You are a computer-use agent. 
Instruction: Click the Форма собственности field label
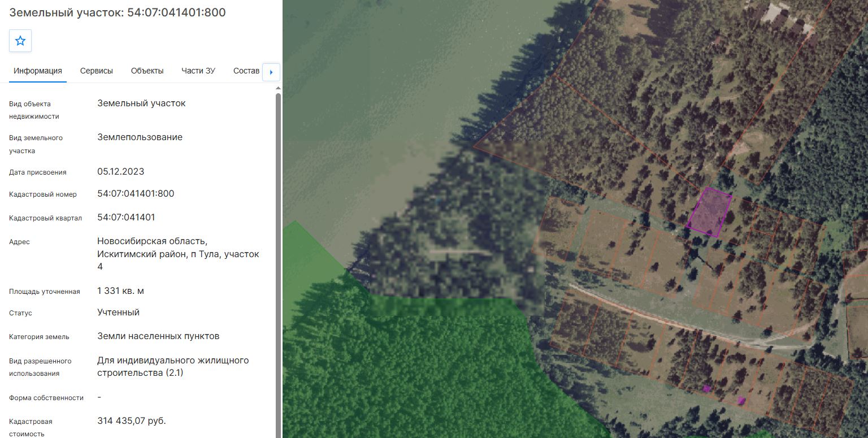pyautogui.click(x=46, y=398)
